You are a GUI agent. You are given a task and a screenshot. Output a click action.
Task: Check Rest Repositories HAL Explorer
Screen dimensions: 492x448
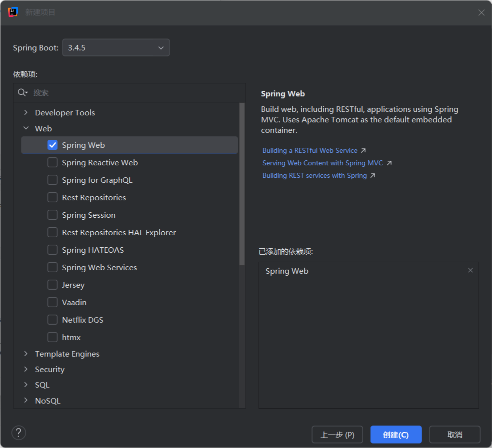(x=52, y=232)
